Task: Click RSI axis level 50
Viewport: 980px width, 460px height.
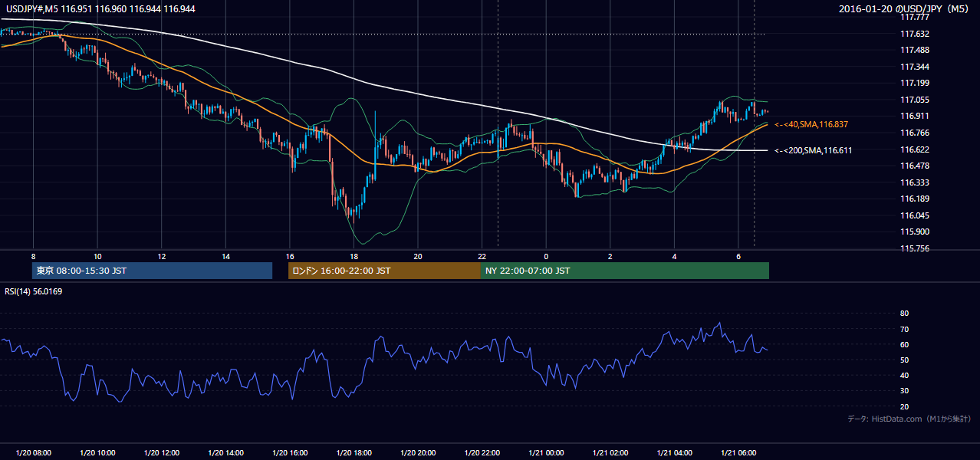Action: [904, 360]
